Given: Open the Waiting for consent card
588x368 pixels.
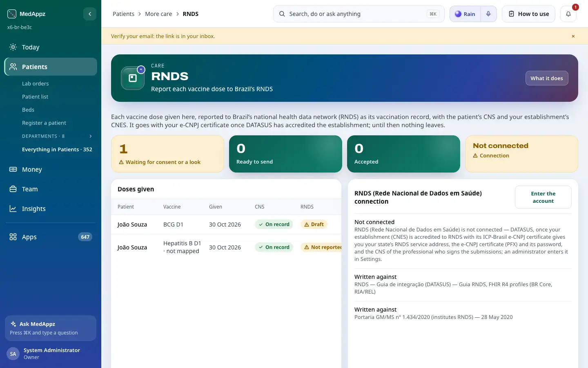Looking at the screenshot, I should [167, 154].
